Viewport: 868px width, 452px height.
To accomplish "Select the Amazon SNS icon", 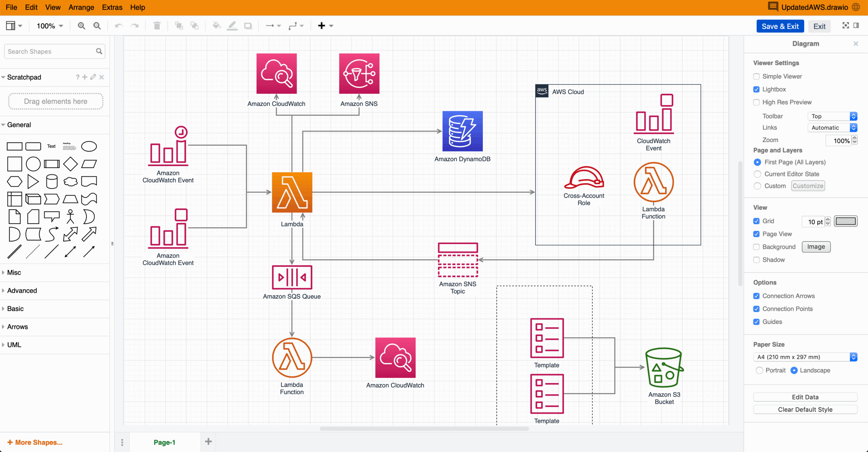I will (359, 74).
